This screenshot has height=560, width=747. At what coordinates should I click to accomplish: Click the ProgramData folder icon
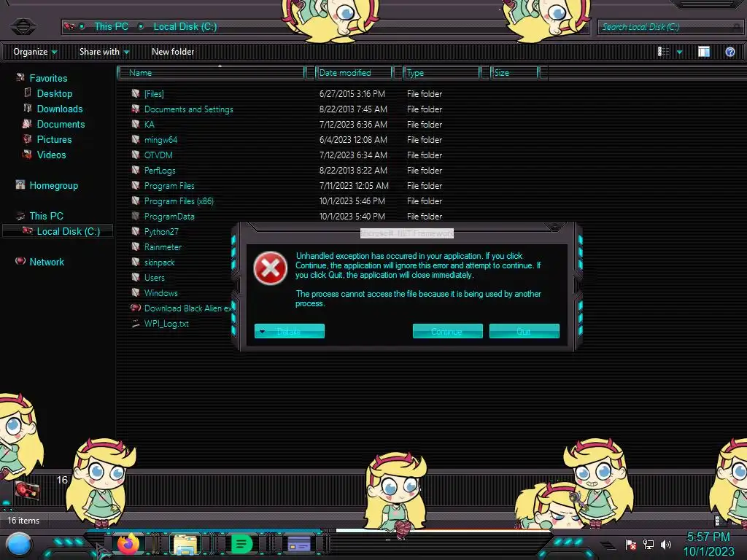[136, 216]
